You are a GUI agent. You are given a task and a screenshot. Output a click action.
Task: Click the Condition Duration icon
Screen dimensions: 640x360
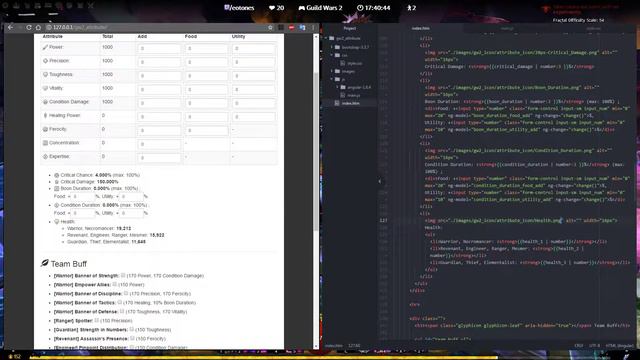pyautogui.click(x=57, y=205)
